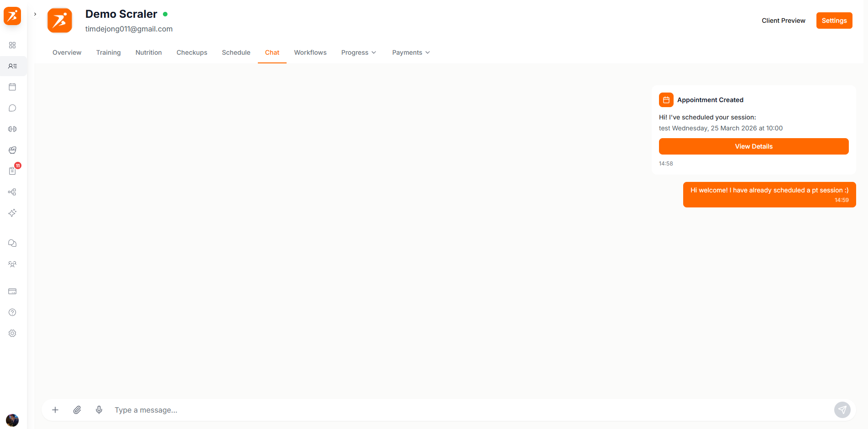Expand the Progress dropdown tab
Screen dimensions: 868x429
(358, 52)
